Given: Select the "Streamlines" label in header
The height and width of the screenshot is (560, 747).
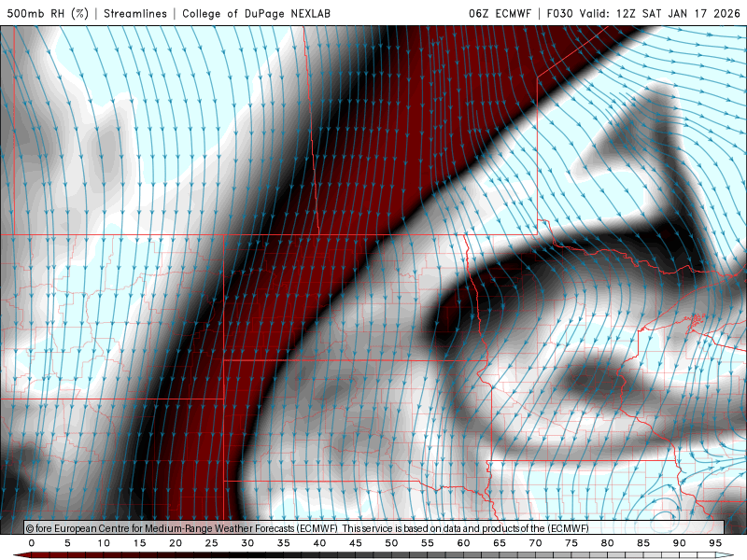Looking at the screenshot, I should (x=135, y=13).
